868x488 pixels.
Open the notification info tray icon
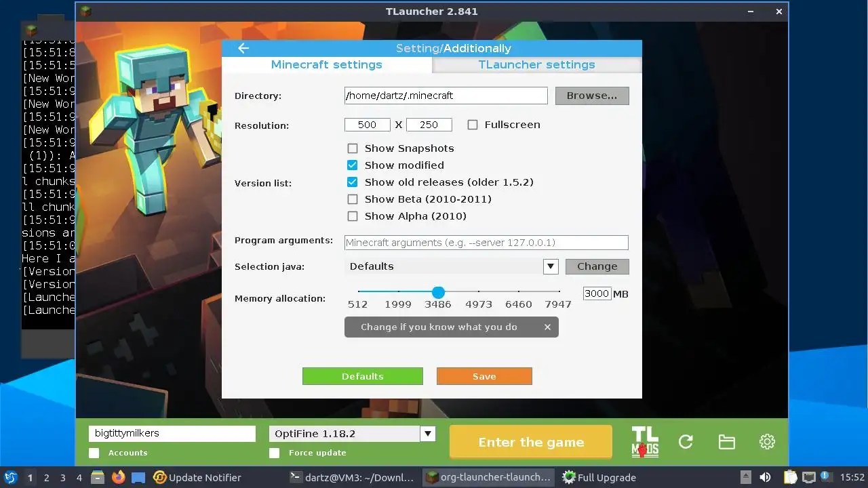click(826, 477)
